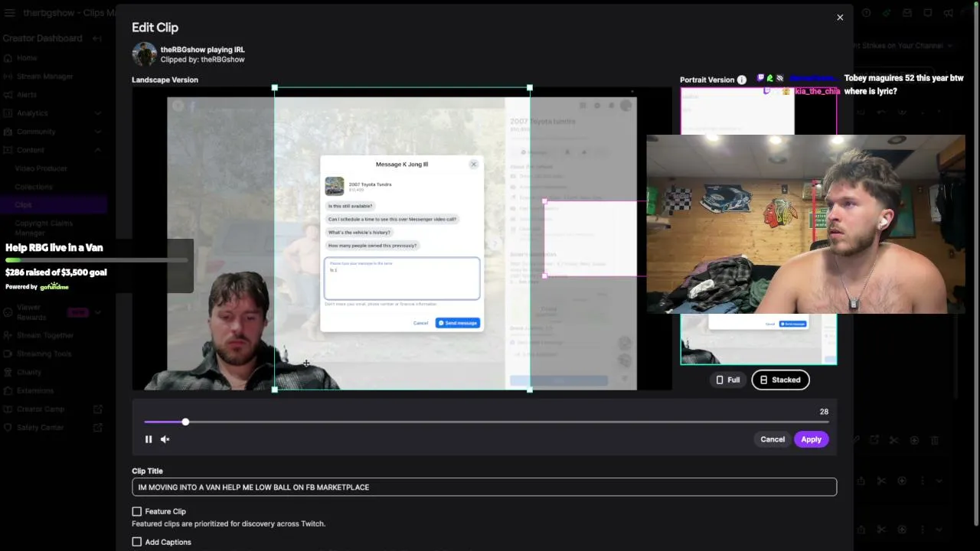The image size is (980, 551).
Task: Click the bottom-left landscape crop handle
Action: (275, 390)
